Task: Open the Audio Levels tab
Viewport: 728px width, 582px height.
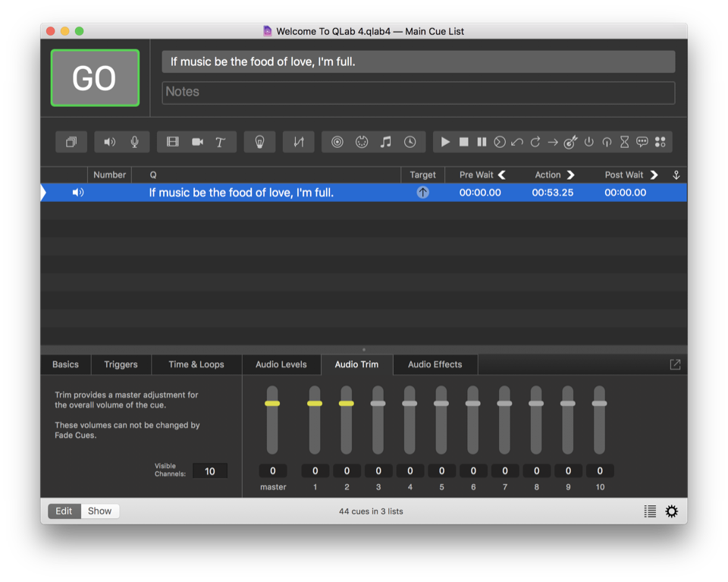Action: pyautogui.click(x=281, y=364)
